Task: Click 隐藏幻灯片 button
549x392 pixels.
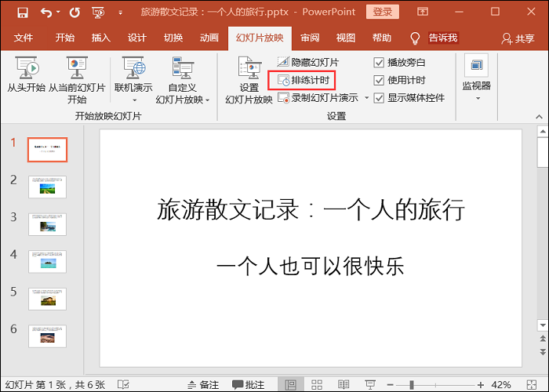Action: tap(307, 62)
